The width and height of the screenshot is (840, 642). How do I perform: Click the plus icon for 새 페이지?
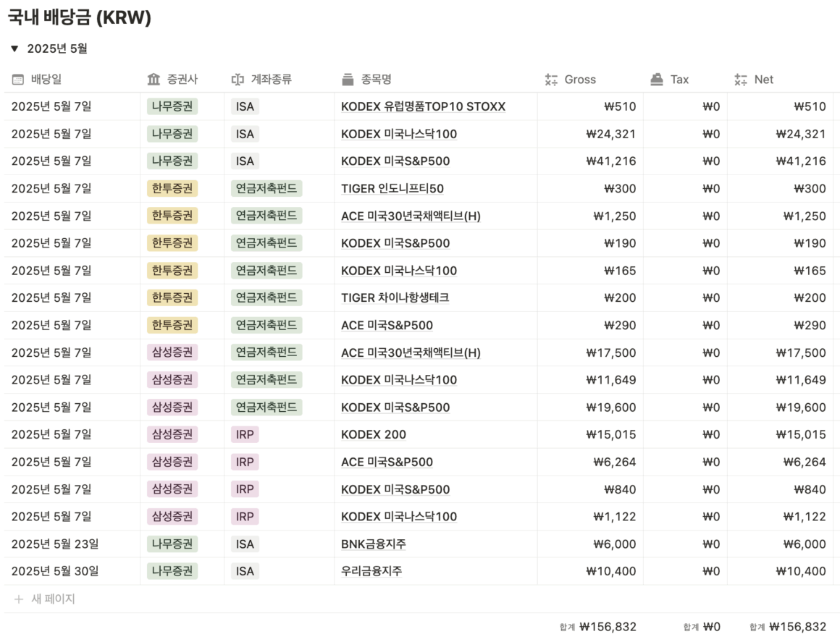click(x=19, y=599)
